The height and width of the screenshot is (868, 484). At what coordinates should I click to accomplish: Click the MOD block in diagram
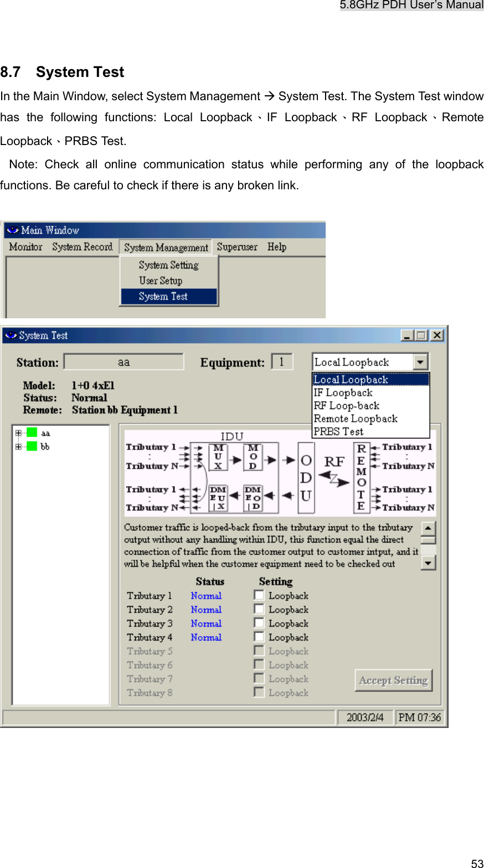click(x=253, y=457)
